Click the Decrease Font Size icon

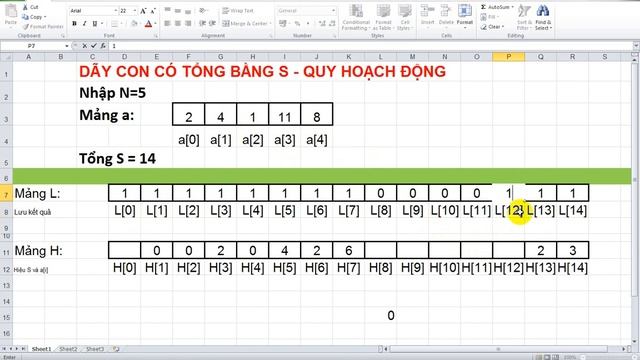pyautogui.click(x=153, y=11)
